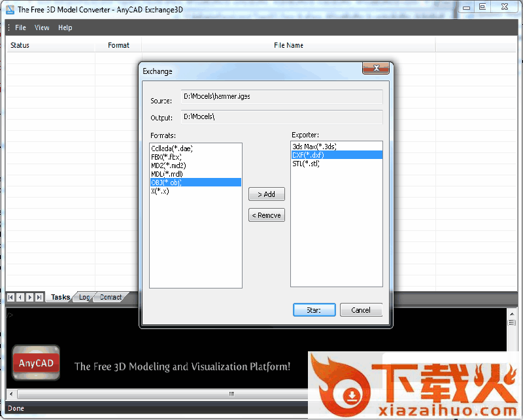Click the next-tab navigation arrow

tap(29, 297)
